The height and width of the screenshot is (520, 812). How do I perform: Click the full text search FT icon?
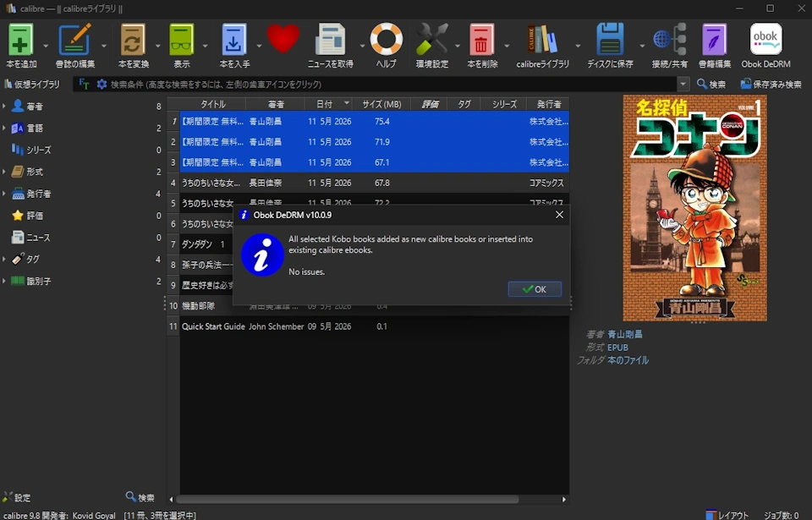pos(84,84)
